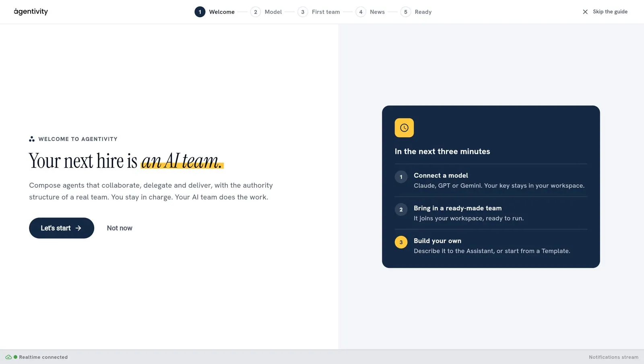Click the number 2 badge beside Bring in a ready-made team
The width and height of the screenshot is (644, 364).
point(401,209)
